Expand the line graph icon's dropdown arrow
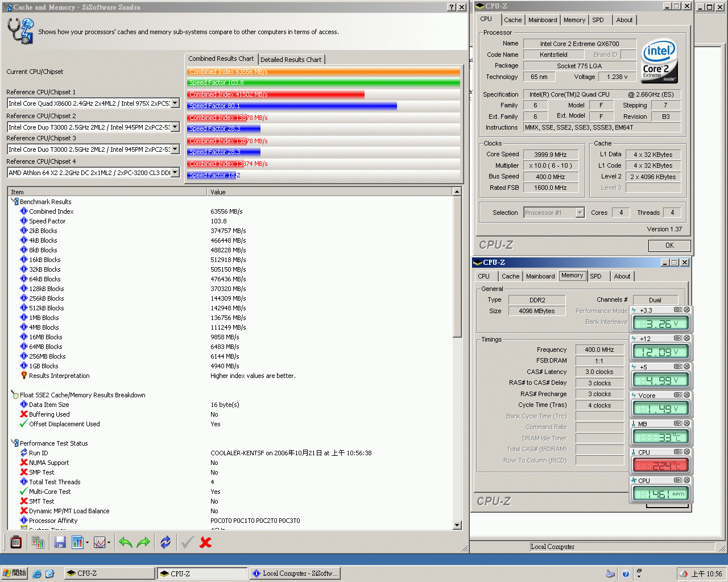The height and width of the screenshot is (582, 728). coord(109,543)
